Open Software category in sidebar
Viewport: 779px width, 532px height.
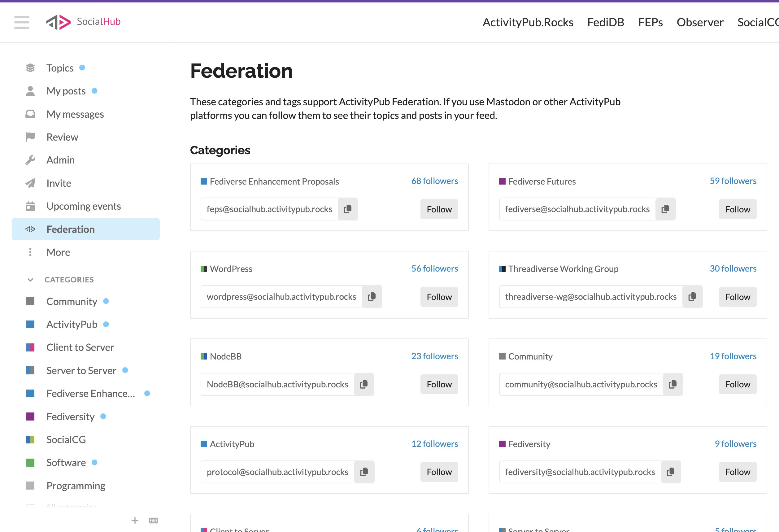coord(85,462)
